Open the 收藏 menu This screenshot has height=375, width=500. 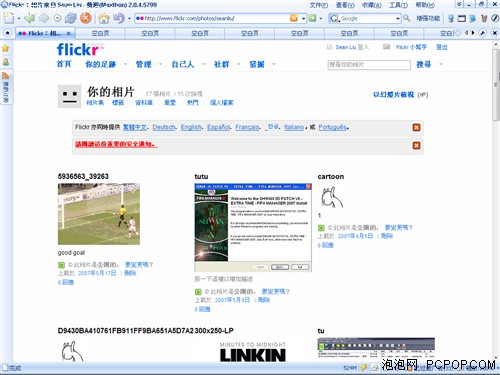[x=372, y=5]
